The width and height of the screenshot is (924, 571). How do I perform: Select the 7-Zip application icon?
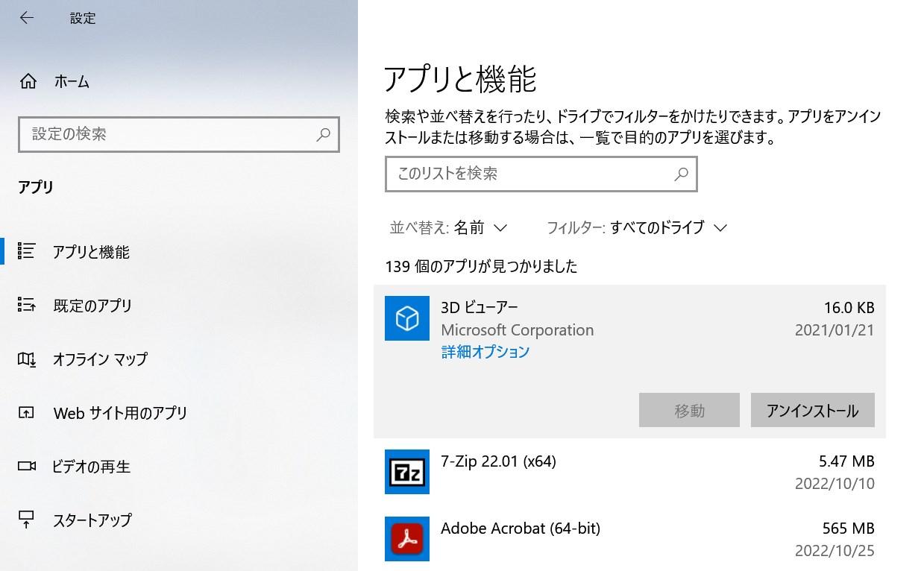(406, 472)
